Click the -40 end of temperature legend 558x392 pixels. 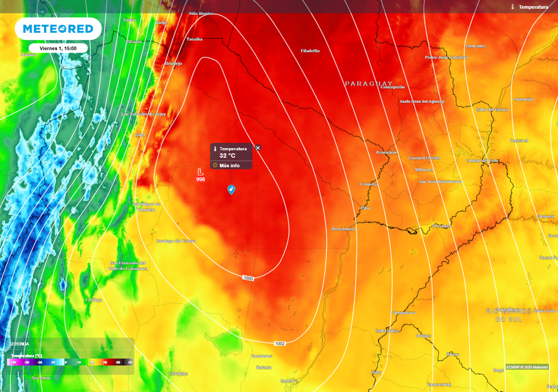point(14,362)
